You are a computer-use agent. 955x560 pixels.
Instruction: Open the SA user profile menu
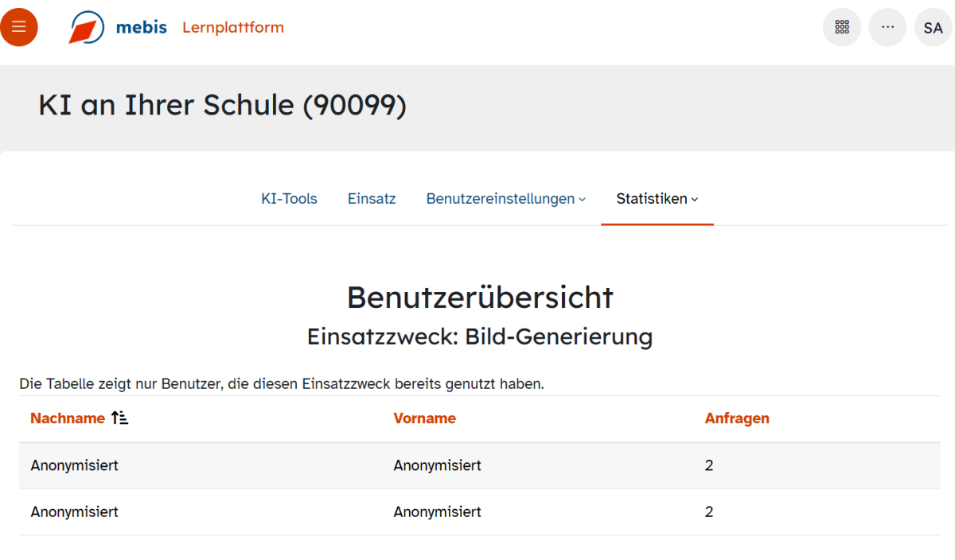pyautogui.click(x=933, y=28)
